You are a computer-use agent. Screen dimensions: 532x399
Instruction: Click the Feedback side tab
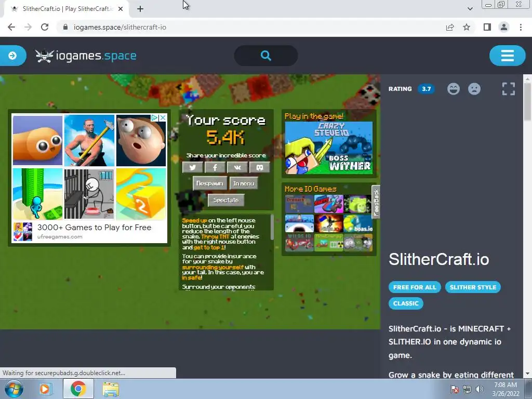click(x=376, y=202)
